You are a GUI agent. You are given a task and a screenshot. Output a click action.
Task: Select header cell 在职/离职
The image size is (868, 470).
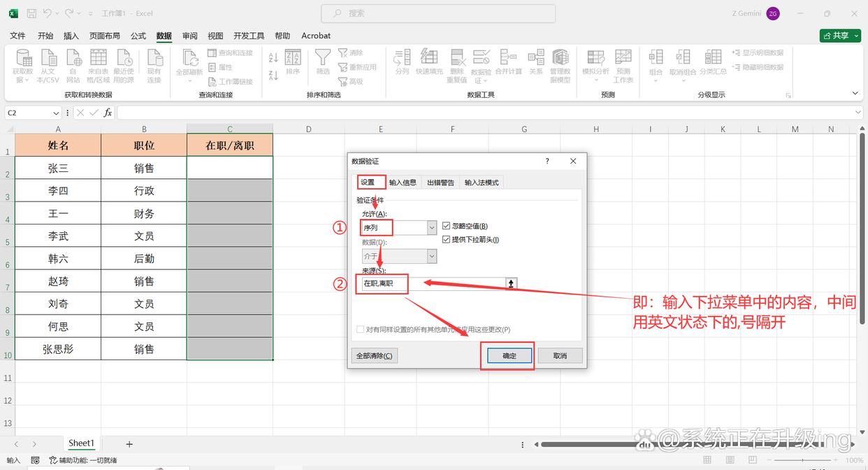click(x=230, y=145)
